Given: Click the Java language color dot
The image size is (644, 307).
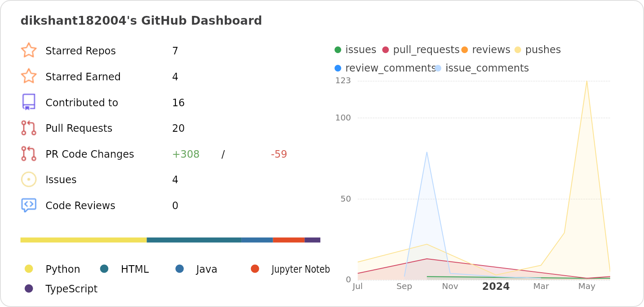Looking at the screenshot, I should click(180, 269).
